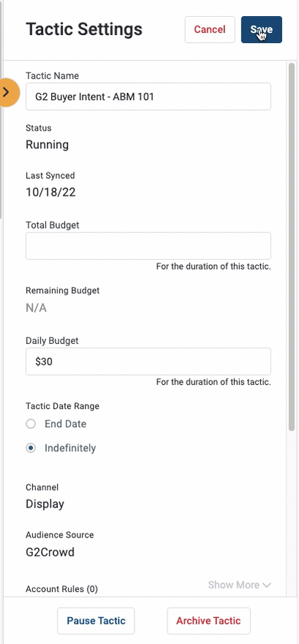
Task: Archive this tactic
Action: point(208,621)
